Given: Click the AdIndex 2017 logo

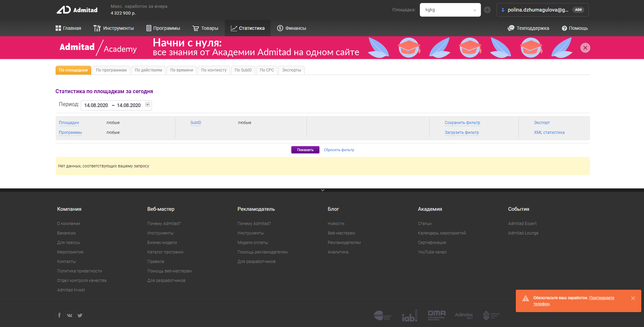Looking at the screenshot, I should 464,315.
